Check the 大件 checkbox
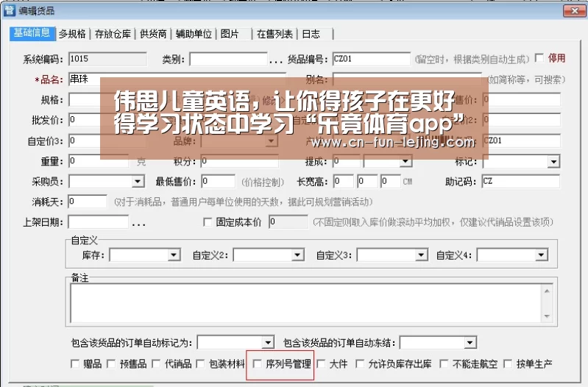The height and width of the screenshot is (387, 588). (x=321, y=363)
